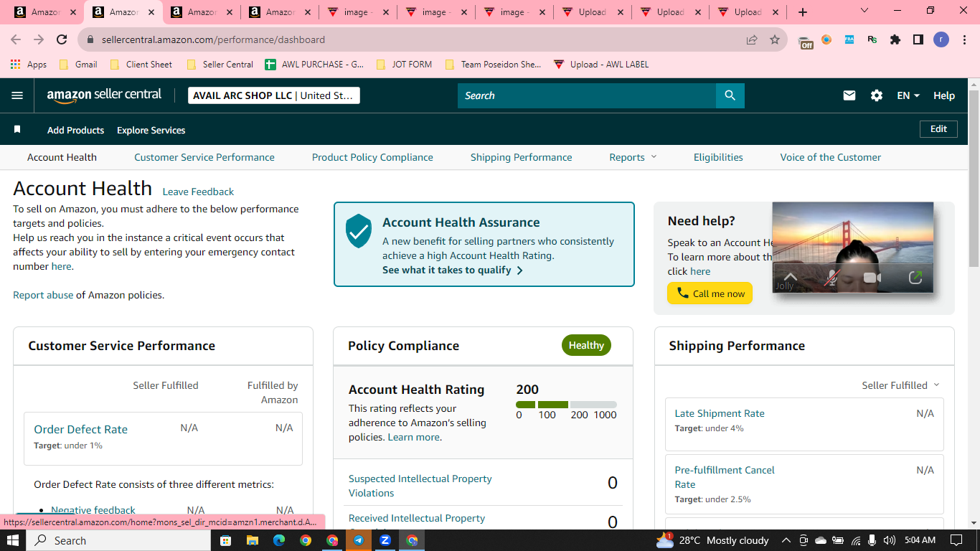Open the Chrome profile avatar
Image resolution: width=980 pixels, height=551 pixels.
pos(941,39)
